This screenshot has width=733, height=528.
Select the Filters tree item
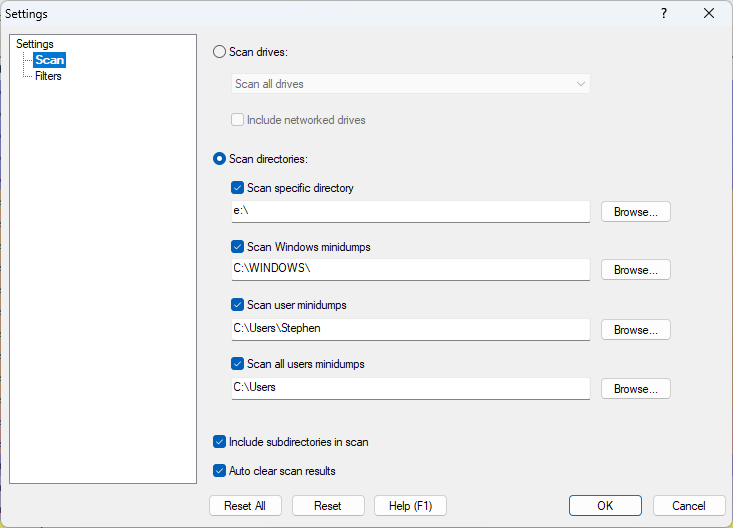(x=48, y=76)
